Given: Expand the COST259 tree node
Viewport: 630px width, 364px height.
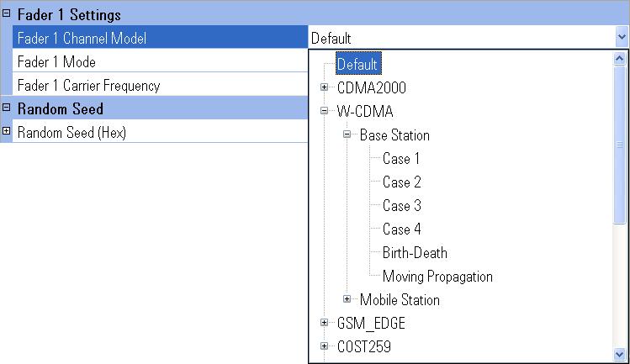Looking at the screenshot, I should tap(324, 346).
